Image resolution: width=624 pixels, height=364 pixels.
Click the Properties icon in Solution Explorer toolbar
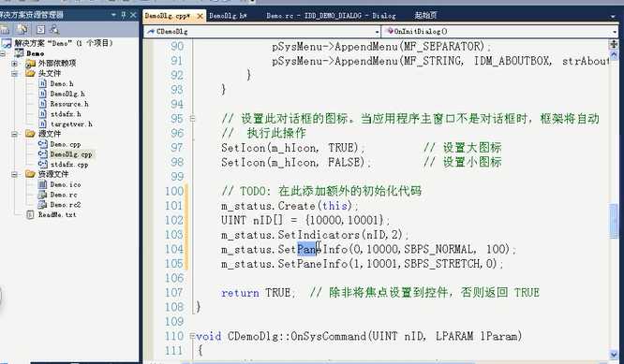coord(5,29)
